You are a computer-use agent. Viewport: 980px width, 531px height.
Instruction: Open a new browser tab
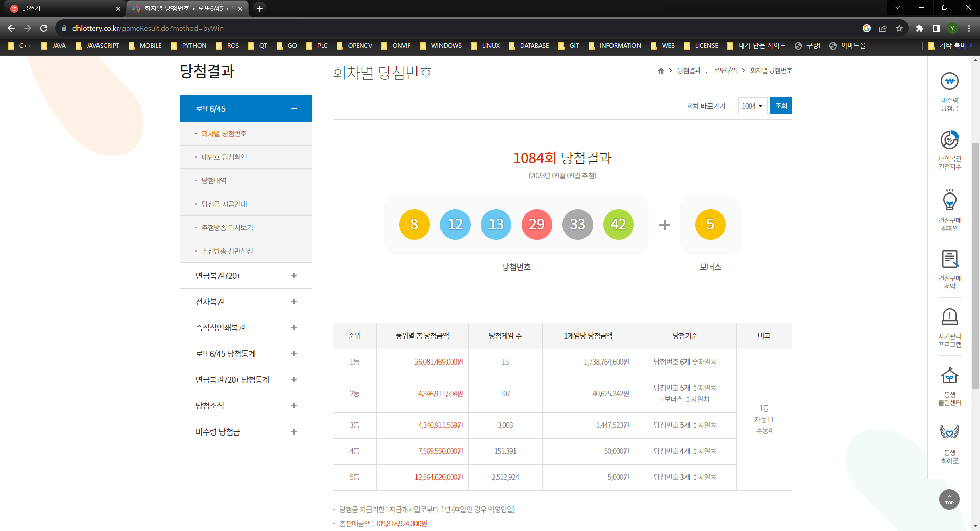click(x=260, y=8)
